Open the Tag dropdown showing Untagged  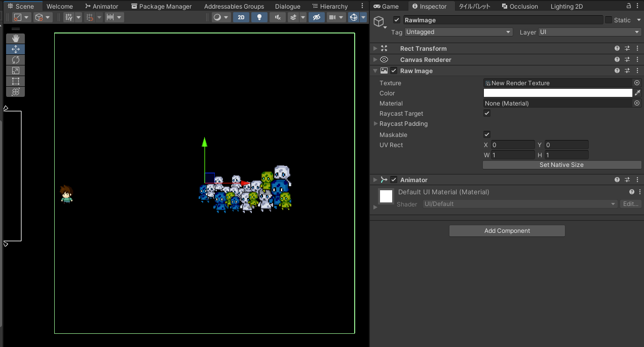[458, 32]
